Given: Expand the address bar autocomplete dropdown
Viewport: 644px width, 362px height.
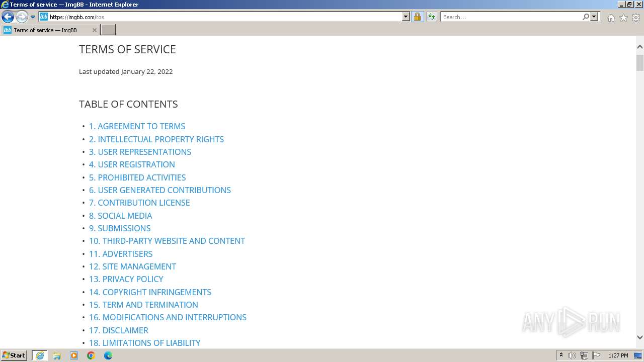Looking at the screenshot, I should pyautogui.click(x=406, y=17).
